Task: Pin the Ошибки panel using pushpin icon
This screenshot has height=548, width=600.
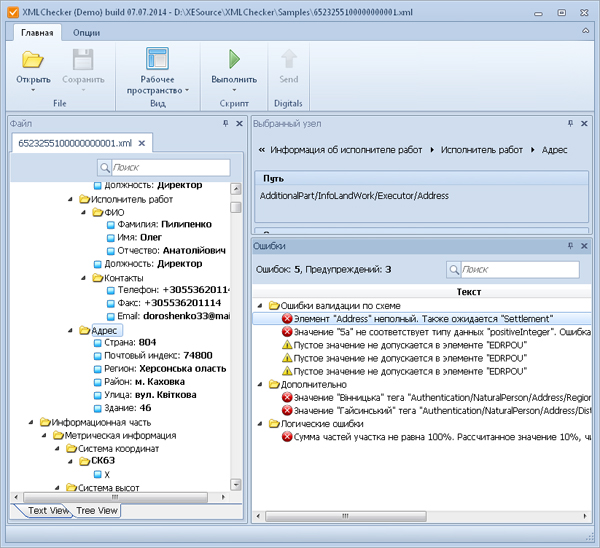Action: tap(571, 245)
